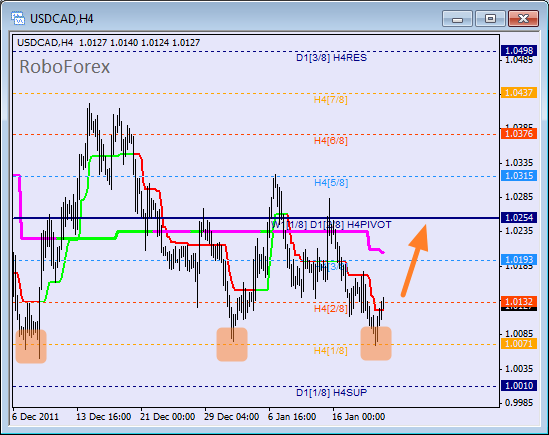The width and height of the screenshot is (549, 435).
Task: Click the USDCAD chart window icon
Action: pos(18,18)
